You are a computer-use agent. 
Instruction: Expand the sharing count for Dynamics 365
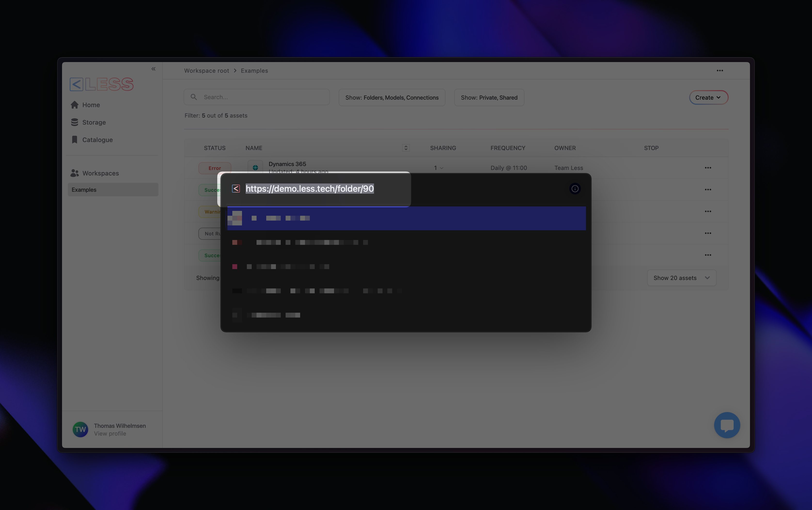coord(438,168)
